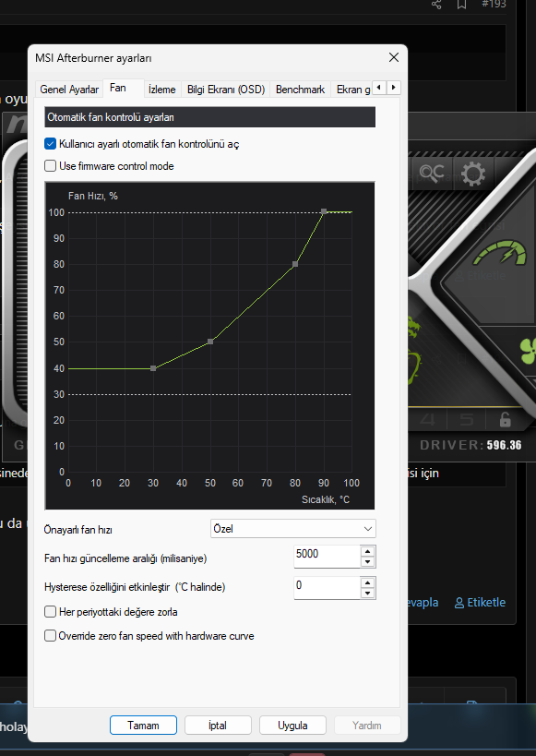This screenshot has width=536, height=756.
Task: Increase the Hysterese value with the up arrow
Action: click(x=367, y=582)
